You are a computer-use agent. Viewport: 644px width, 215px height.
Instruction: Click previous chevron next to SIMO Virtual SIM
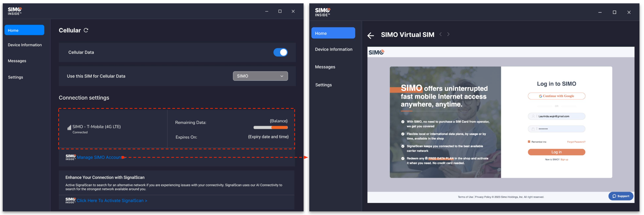pyautogui.click(x=441, y=34)
